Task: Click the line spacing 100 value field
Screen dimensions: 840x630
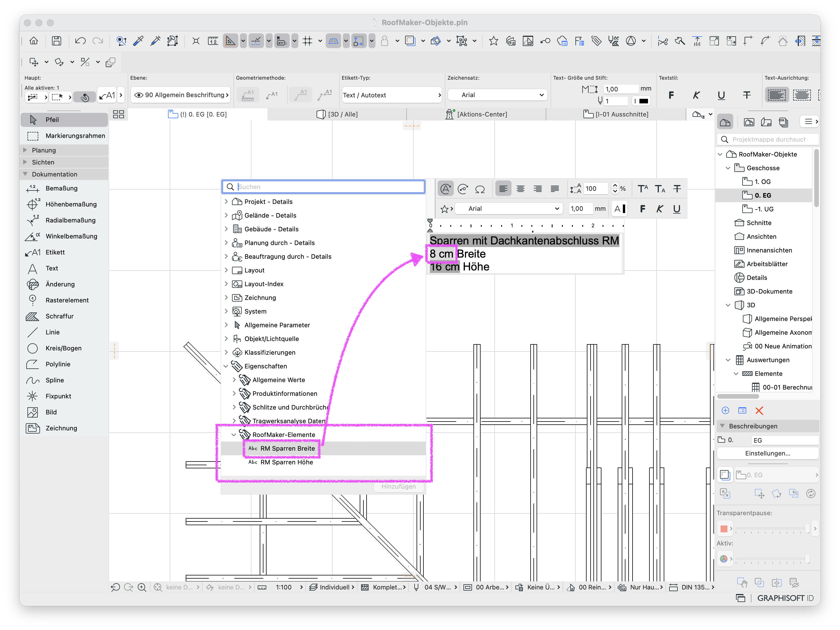Action: 595,188
